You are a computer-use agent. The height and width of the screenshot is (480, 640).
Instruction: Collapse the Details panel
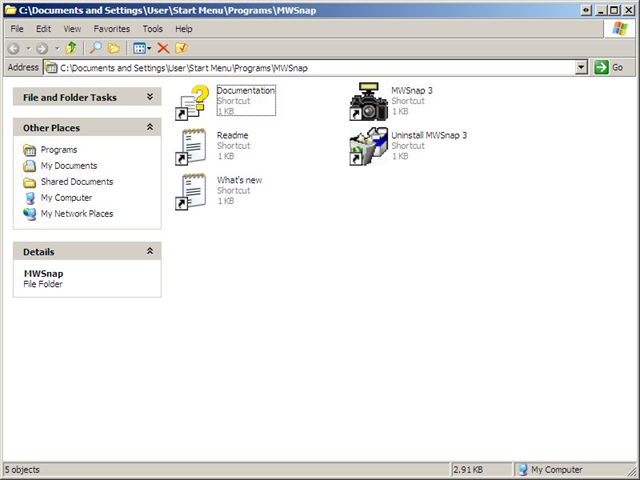tap(150, 251)
